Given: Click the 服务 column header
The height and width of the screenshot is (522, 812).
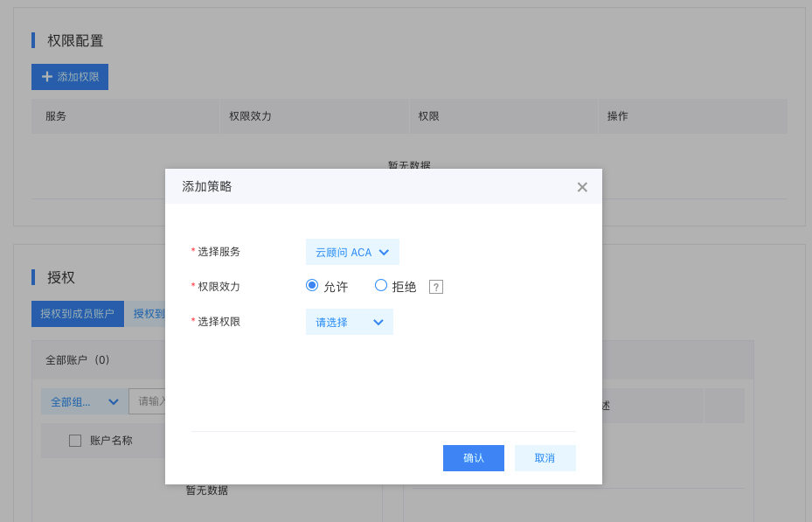Looking at the screenshot, I should [56, 116].
